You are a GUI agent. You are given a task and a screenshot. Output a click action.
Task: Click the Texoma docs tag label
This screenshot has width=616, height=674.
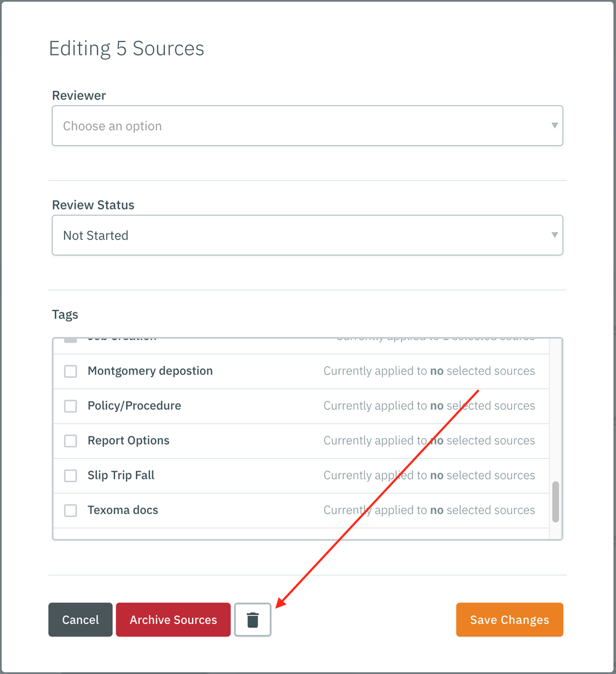[123, 510]
